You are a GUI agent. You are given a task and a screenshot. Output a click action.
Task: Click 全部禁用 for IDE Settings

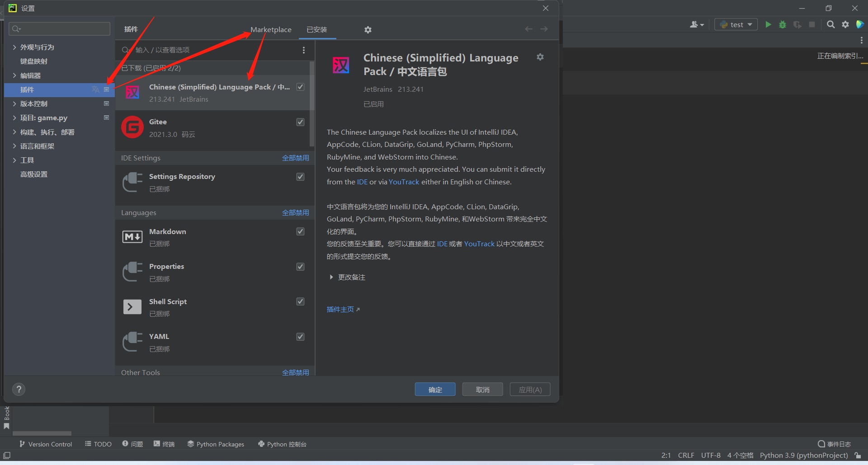(x=296, y=158)
